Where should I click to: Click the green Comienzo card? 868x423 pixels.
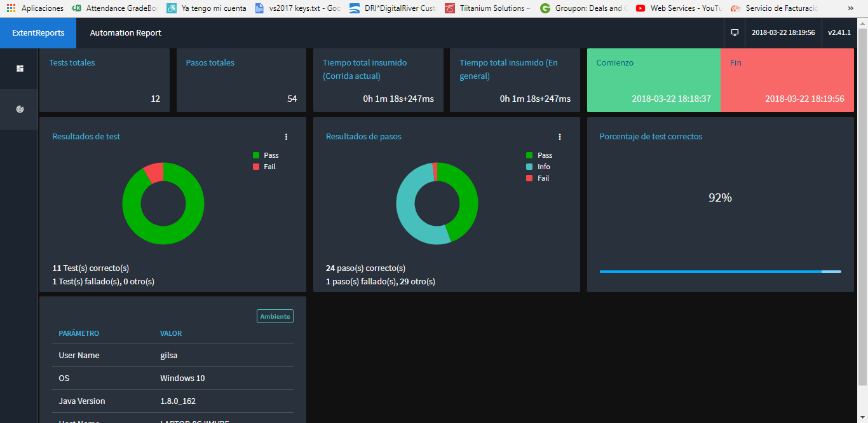(653, 80)
